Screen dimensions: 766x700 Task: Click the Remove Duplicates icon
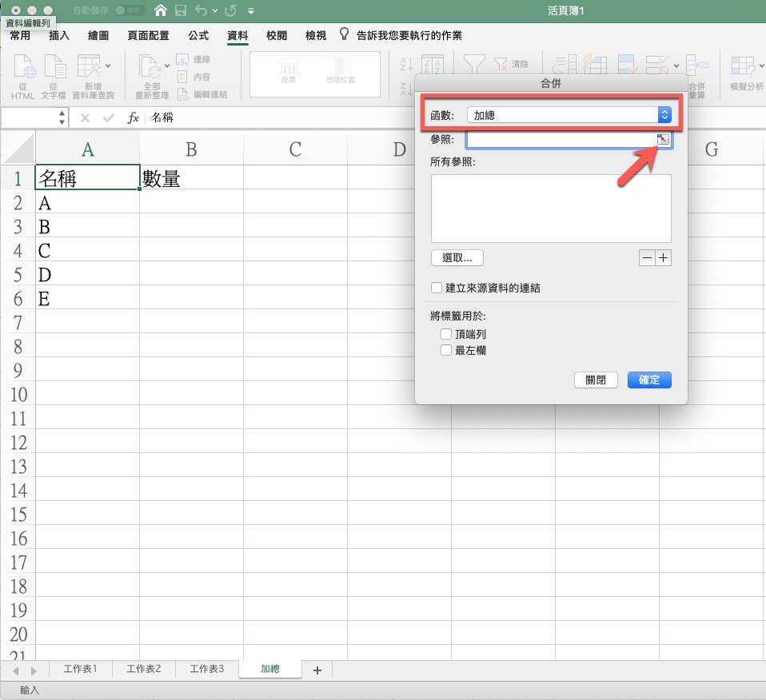(x=627, y=64)
